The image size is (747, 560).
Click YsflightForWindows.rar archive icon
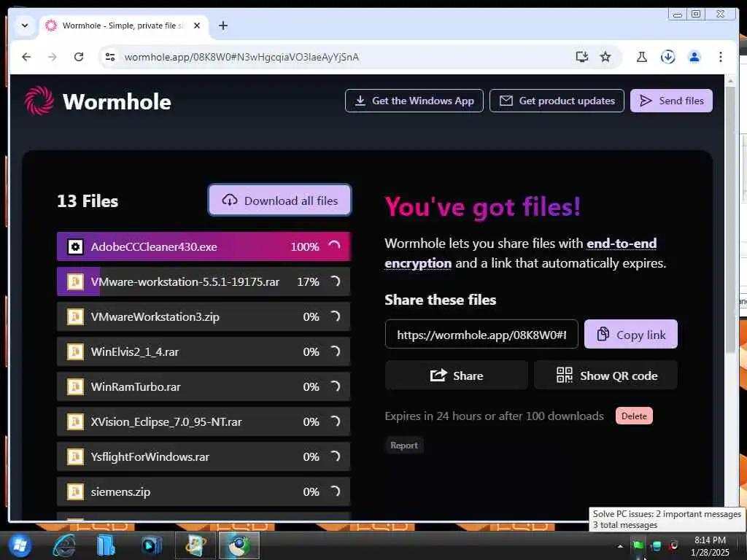(75, 456)
